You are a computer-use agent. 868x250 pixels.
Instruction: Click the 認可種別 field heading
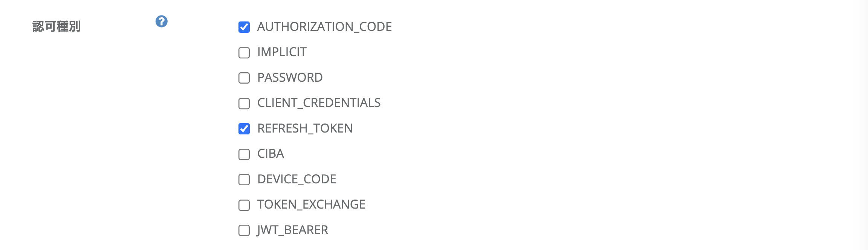(x=57, y=27)
